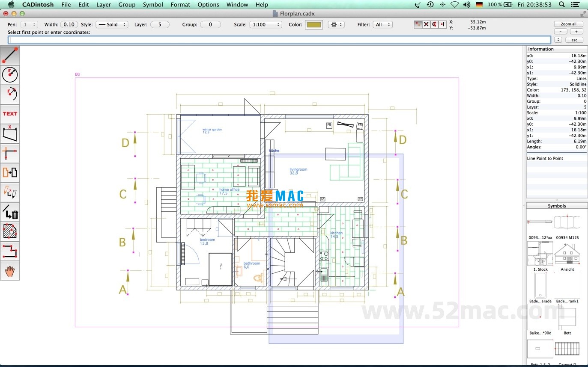Screen dimensions: 588x367
Task: Toggle point snap mode in the toolbar
Action: click(418, 24)
